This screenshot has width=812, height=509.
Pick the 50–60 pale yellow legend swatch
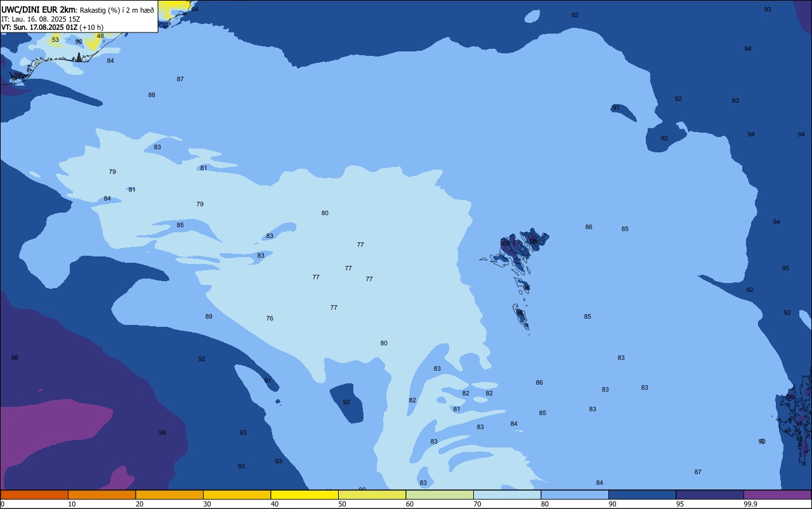[372, 494]
